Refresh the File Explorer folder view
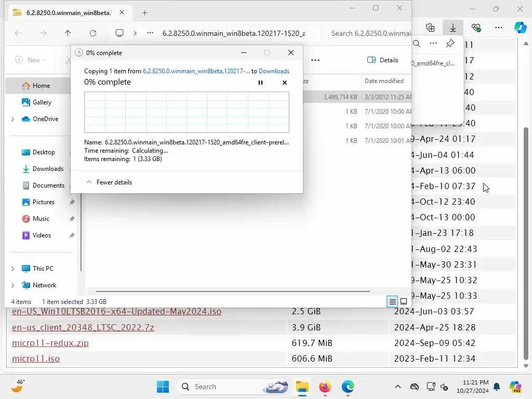Viewport: 532px width, 399px height. coord(93,33)
